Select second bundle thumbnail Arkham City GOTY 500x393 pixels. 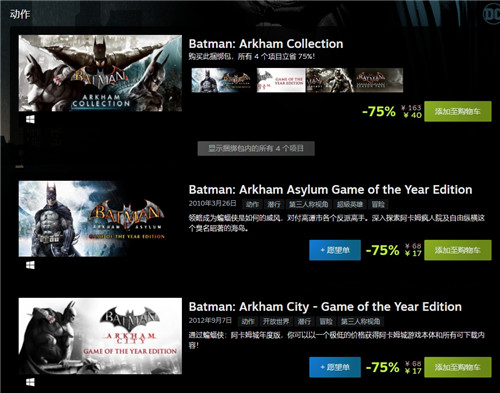pos(281,80)
